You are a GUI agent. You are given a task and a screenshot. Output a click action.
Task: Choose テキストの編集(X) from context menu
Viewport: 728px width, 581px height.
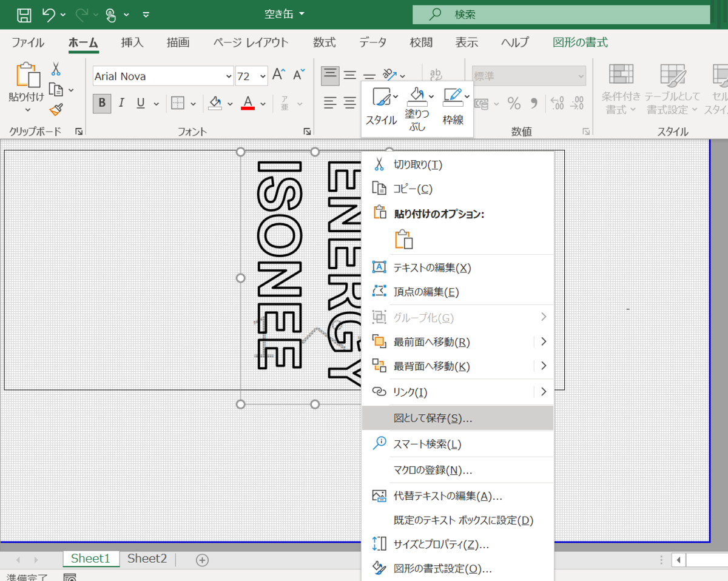pos(457,267)
